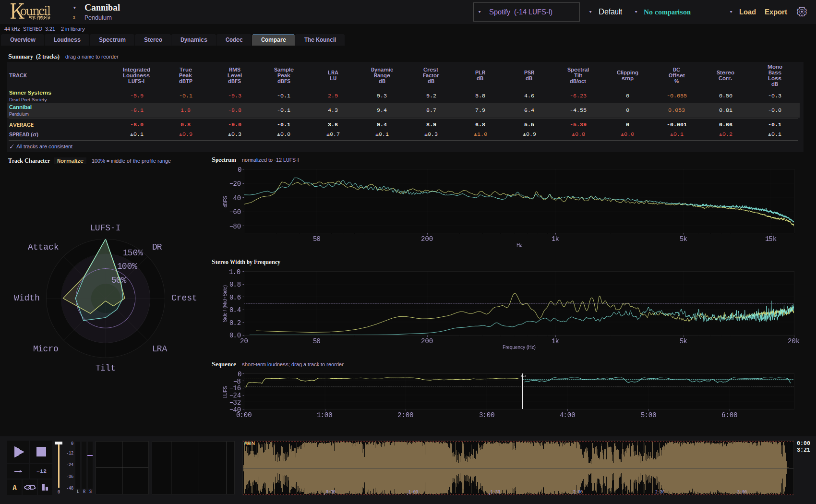This screenshot has width=816, height=504.
Task: Click the LUFS-I axis label on radar chart
Action: 106,228
